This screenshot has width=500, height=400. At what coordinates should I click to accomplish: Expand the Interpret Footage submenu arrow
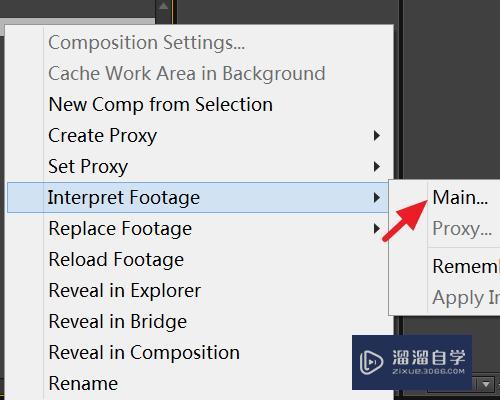(377, 198)
